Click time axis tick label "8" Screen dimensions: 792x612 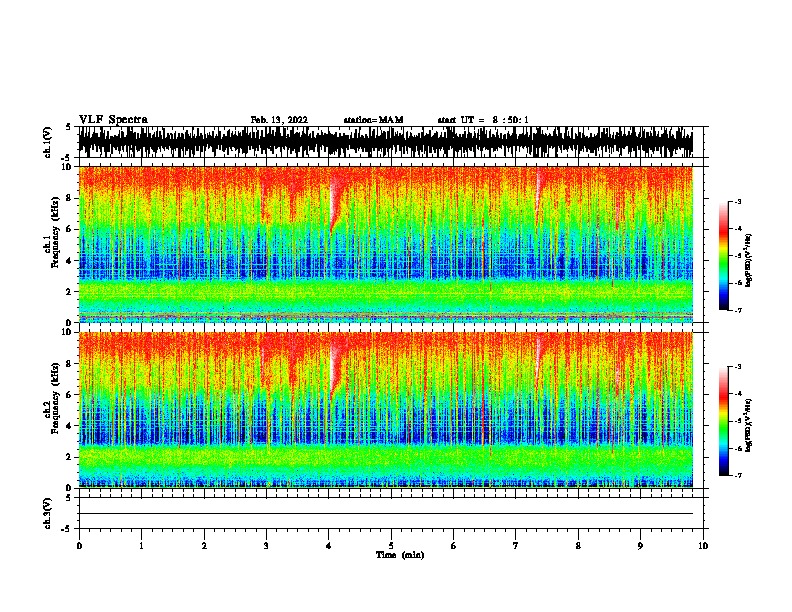[x=578, y=546]
